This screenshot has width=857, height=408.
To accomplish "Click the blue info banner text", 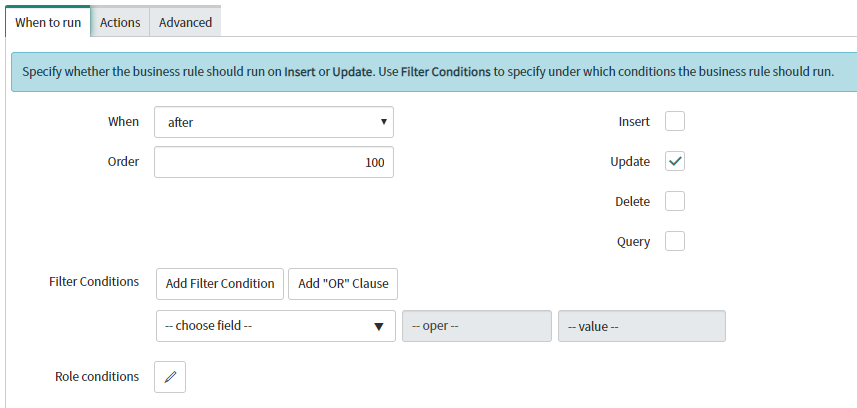I will (x=428, y=72).
